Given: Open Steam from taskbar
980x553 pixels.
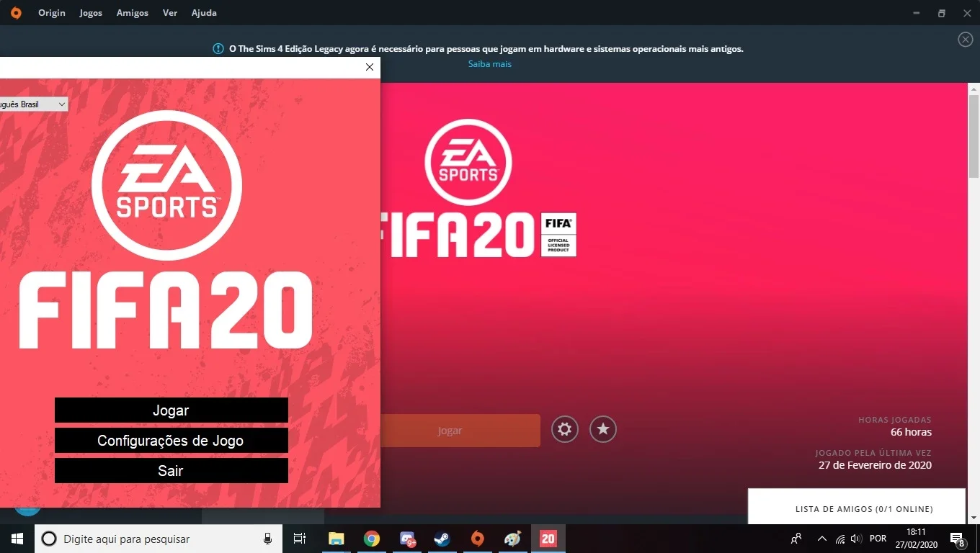Looking at the screenshot, I should (442, 539).
